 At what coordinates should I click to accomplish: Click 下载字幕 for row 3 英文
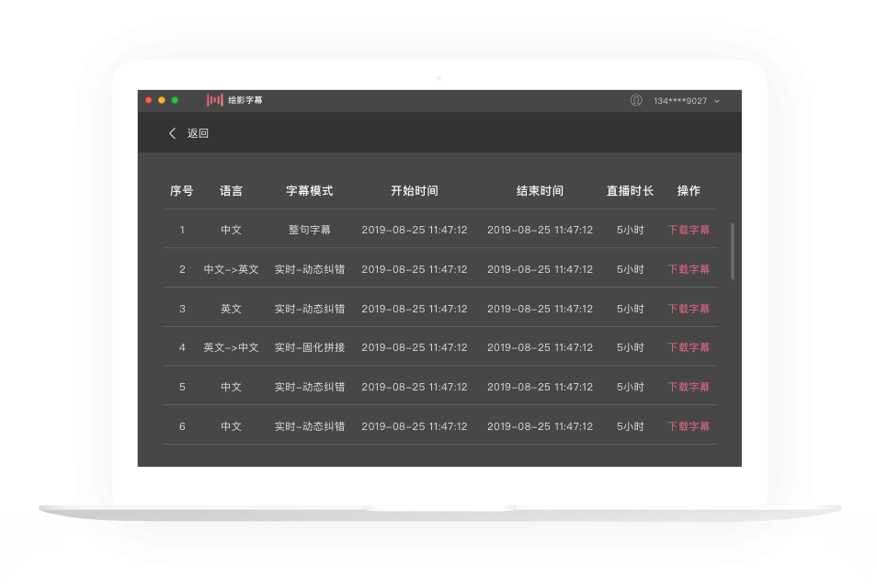pos(689,309)
